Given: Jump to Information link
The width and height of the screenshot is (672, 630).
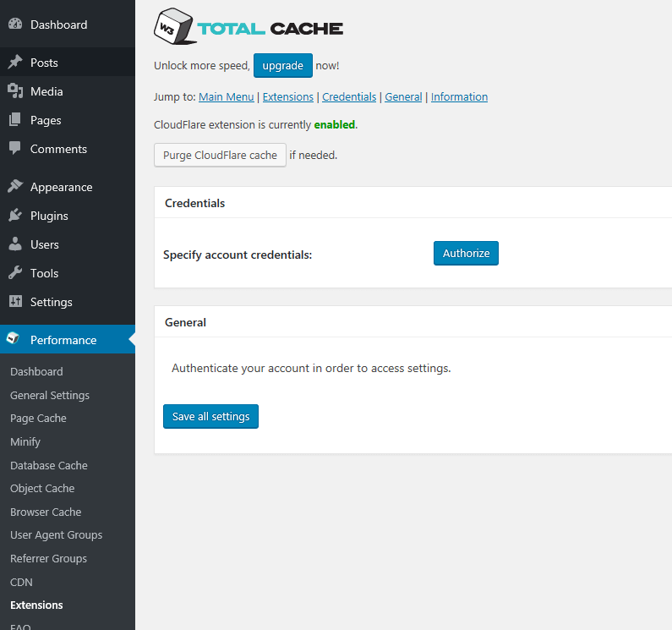Looking at the screenshot, I should (x=459, y=97).
